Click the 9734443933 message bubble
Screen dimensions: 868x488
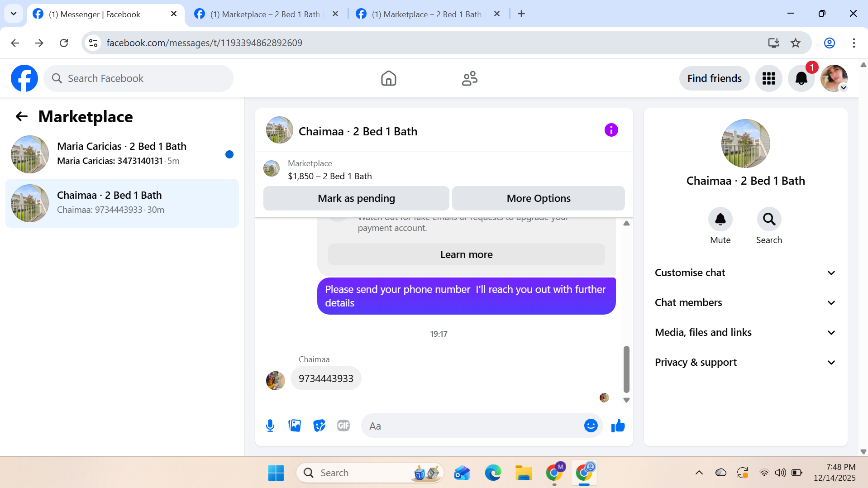[x=326, y=378]
